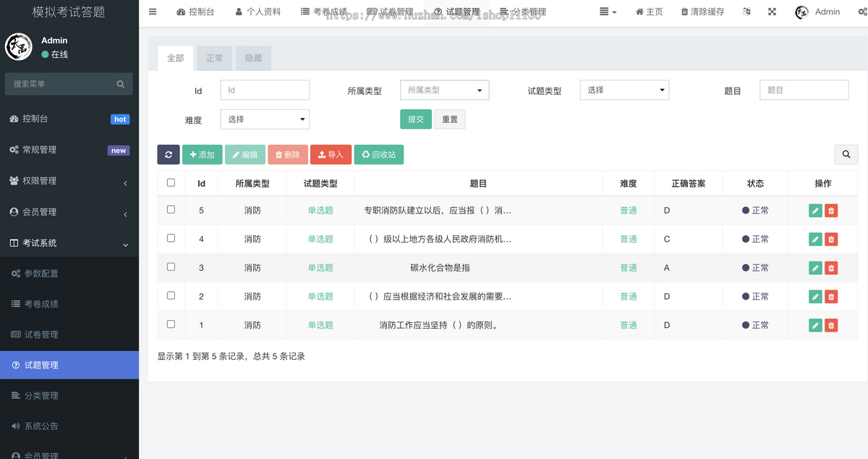Click the 重置 button
The height and width of the screenshot is (459, 868).
click(x=450, y=119)
